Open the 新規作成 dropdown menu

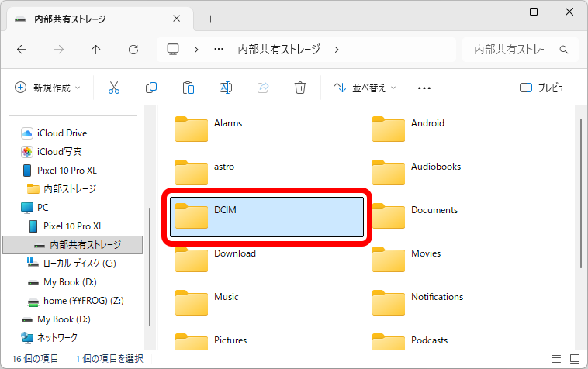47,88
